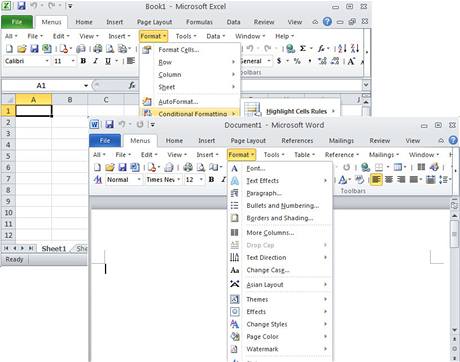460x362 pixels.
Task: Select Excel column B header
Action: tap(70, 99)
